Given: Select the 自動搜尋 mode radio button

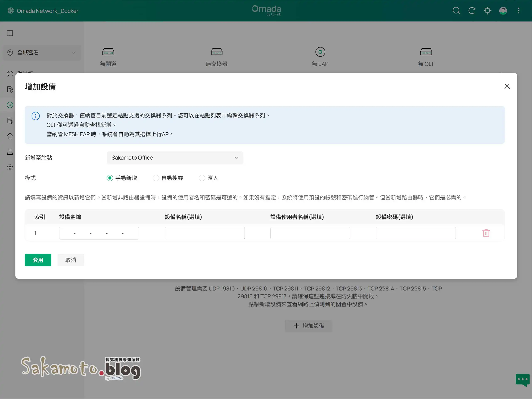Looking at the screenshot, I should pos(156,178).
